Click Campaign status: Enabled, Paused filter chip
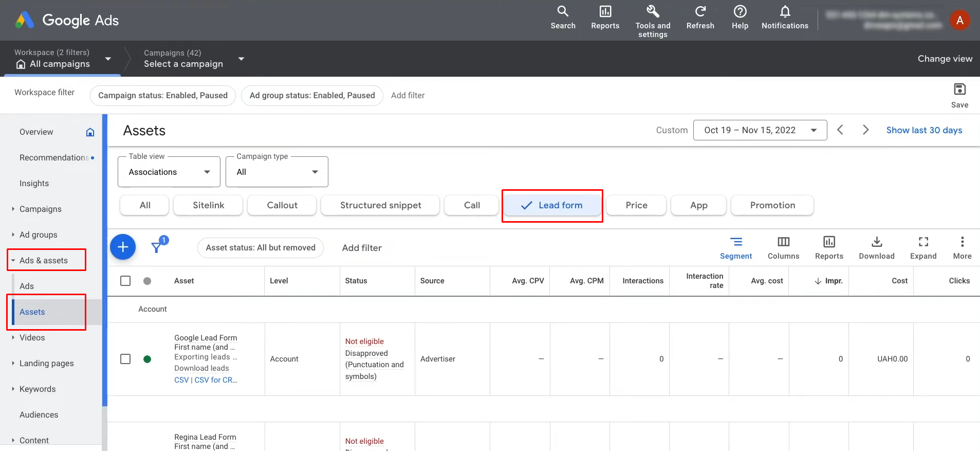980x451 pixels. pos(163,96)
